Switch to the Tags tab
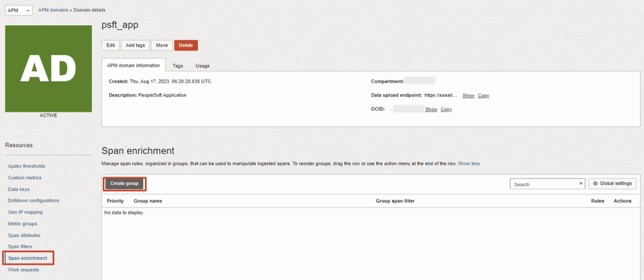Image resolution: width=644 pixels, height=280 pixels. click(x=178, y=66)
